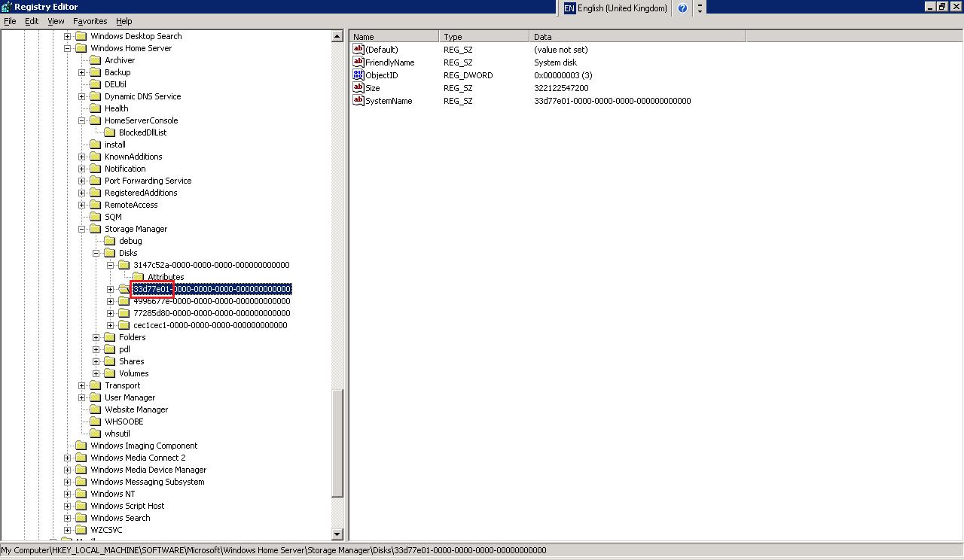Viewport: 964px width, 560px height.
Task: Expand the Volumes key
Action: point(96,373)
